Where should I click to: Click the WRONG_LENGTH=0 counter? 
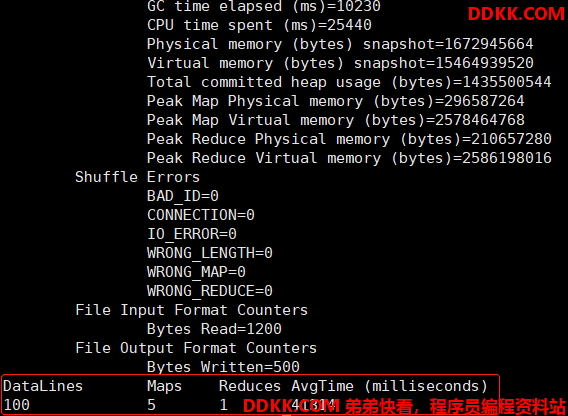pos(210,253)
